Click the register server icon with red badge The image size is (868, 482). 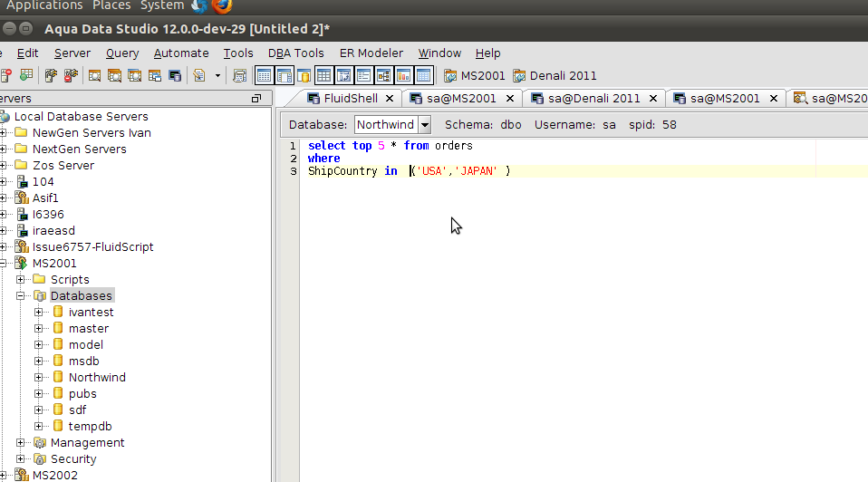(6, 75)
